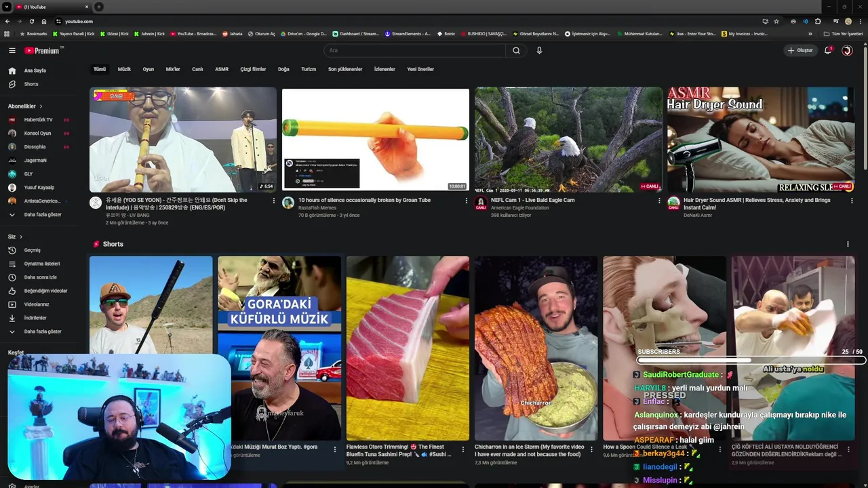This screenshot has width=868, height=488.
Task: Open Habertürk TV subscription channel
Action: click(x=37, y=120)
